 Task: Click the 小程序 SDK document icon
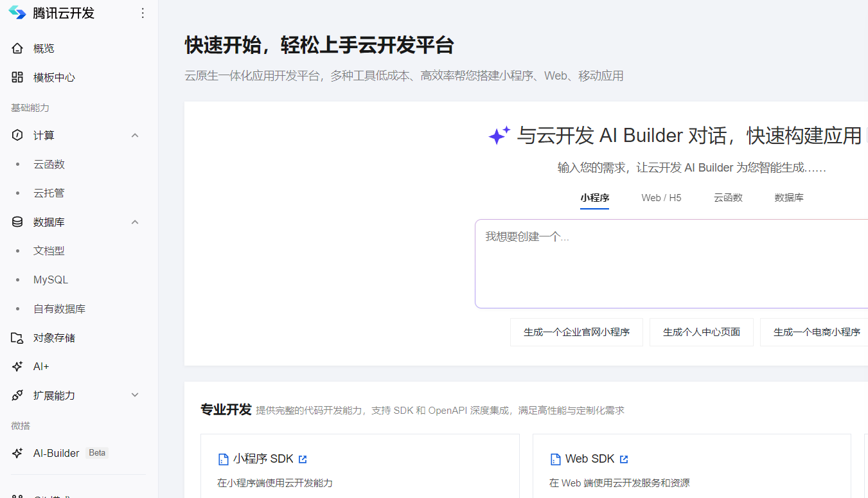[224, 459]
